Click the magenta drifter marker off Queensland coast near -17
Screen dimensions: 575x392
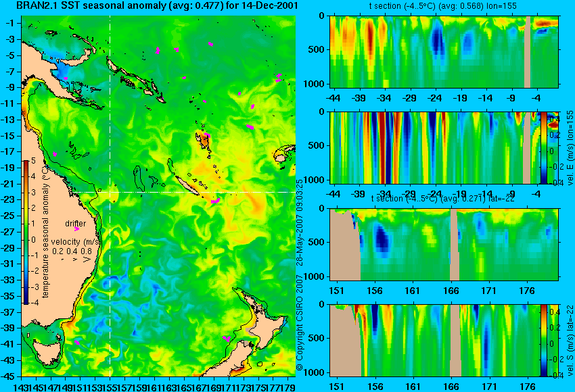pos(55,154)
